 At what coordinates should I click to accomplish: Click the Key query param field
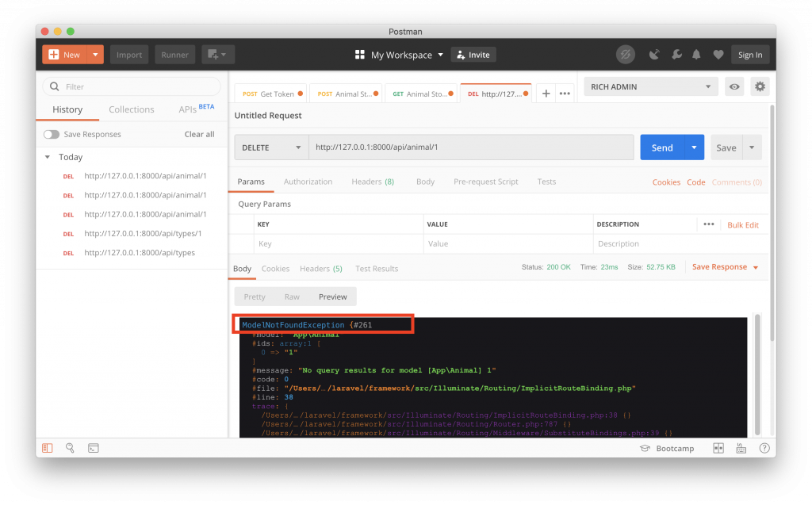339,243
